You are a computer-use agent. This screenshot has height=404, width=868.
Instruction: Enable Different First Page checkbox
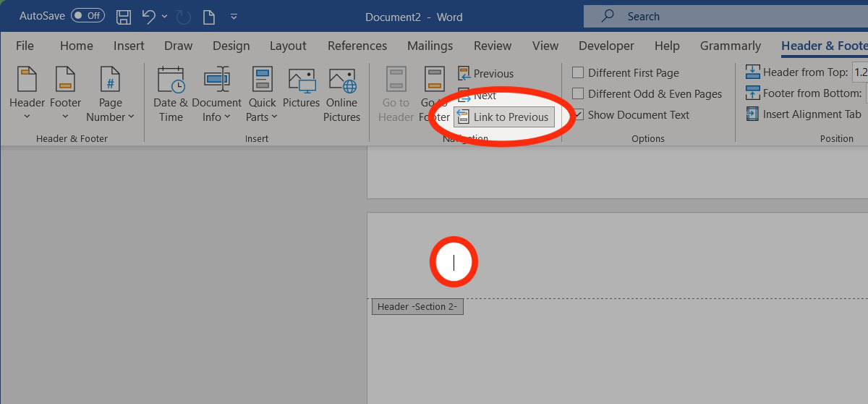click(578, 73)
